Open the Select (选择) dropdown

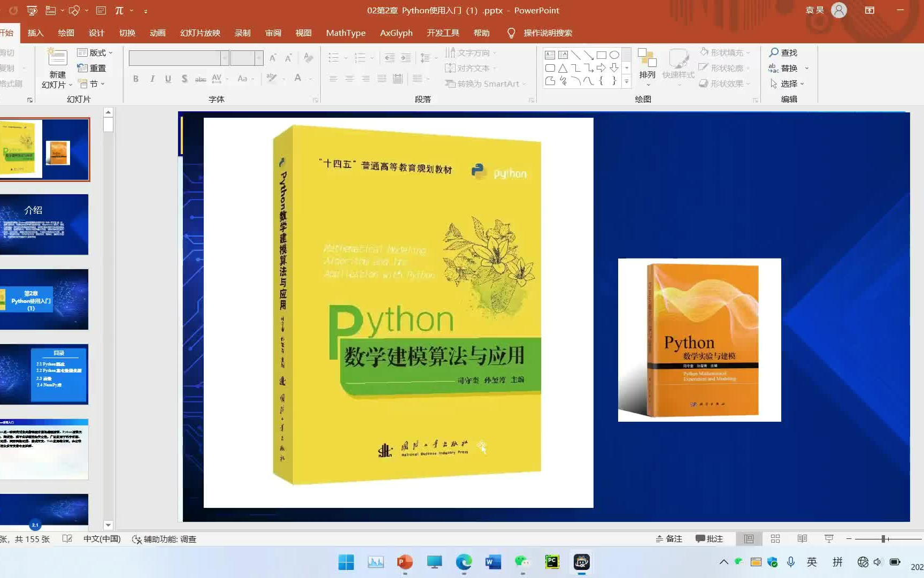coord(787,83)
